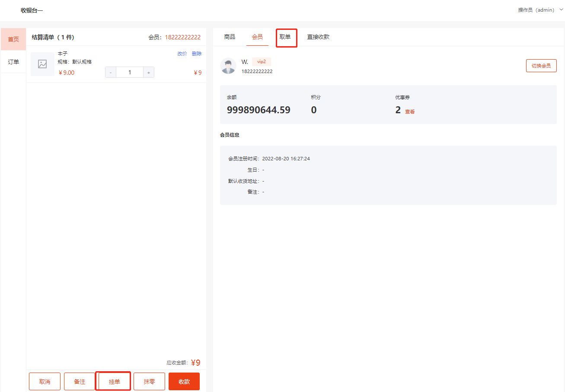This screenshot has height=392, width=565.
Task: Click the member avatar icon
Action: (x=228, y=66)
